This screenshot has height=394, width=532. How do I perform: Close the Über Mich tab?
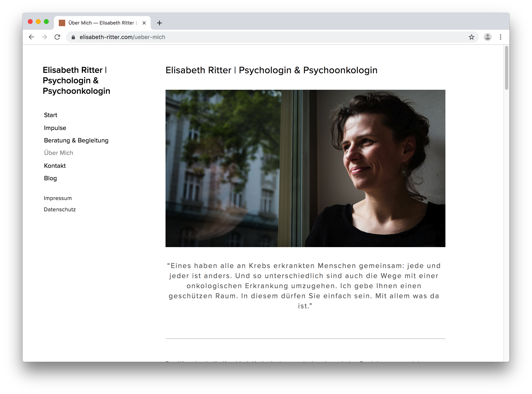click(x=144, y=23)
